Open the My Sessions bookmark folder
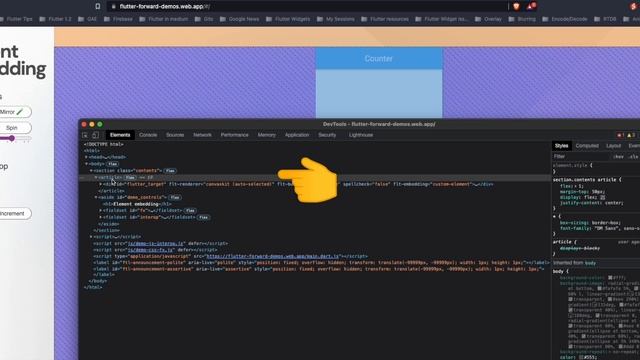640x360 pixels. coord(336,19)
